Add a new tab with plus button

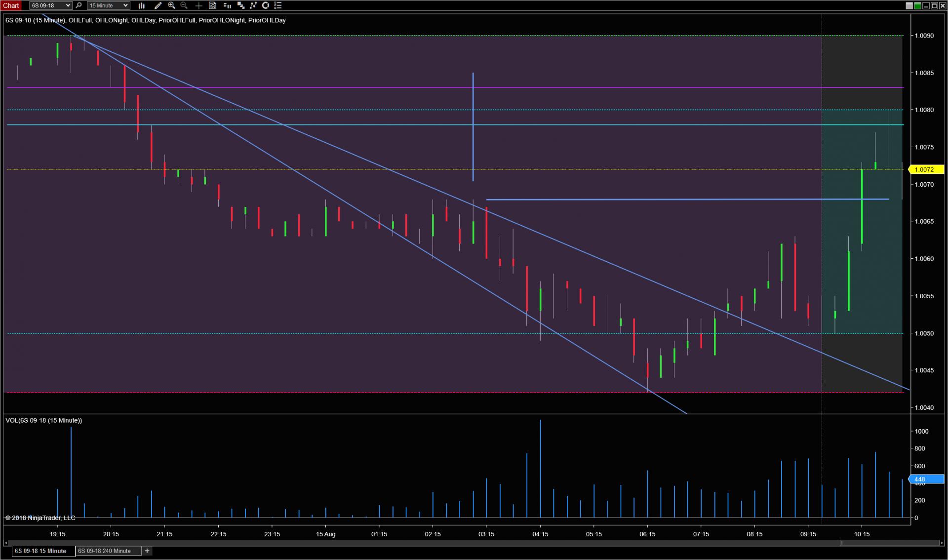coord(147,551)
